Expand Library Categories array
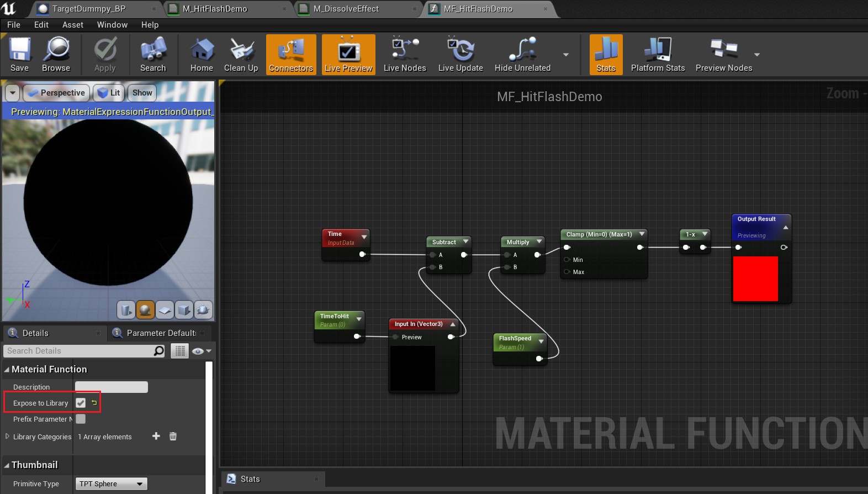This screenshot has height=494, width=868. [7, 437]
